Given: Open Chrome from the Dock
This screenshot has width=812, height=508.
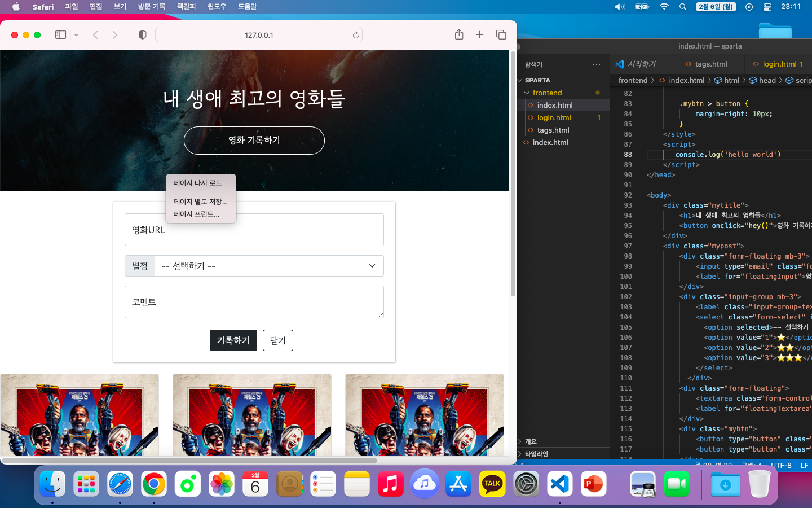Looking at the screenshot, I should (x=154, y=484).
